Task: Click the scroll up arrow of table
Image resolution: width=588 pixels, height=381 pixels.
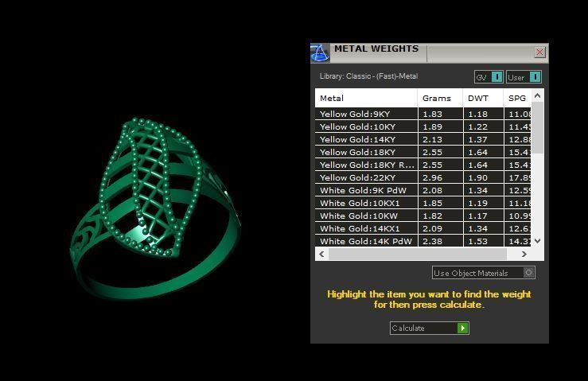Action: pos(537,96)
